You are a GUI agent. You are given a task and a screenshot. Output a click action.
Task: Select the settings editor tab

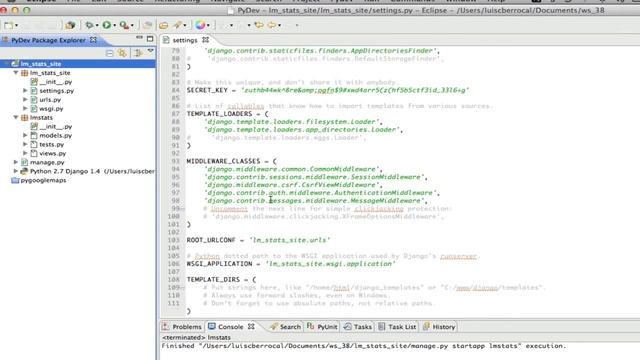184,40
